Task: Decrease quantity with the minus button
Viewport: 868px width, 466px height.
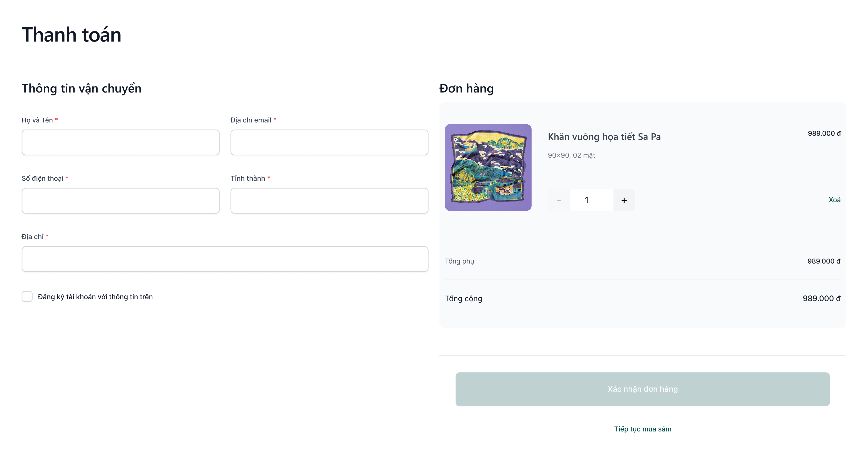Action: click(x=559, y=200)
